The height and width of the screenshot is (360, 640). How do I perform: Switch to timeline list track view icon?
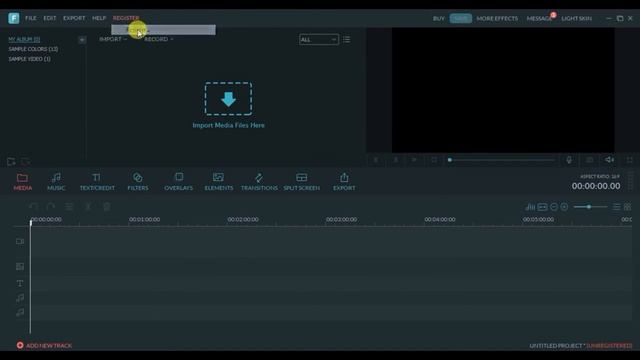click(x=617, y=207)
